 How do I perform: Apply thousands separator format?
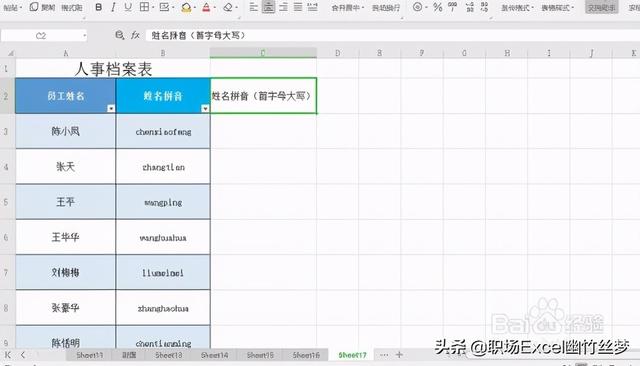(453, 7)
